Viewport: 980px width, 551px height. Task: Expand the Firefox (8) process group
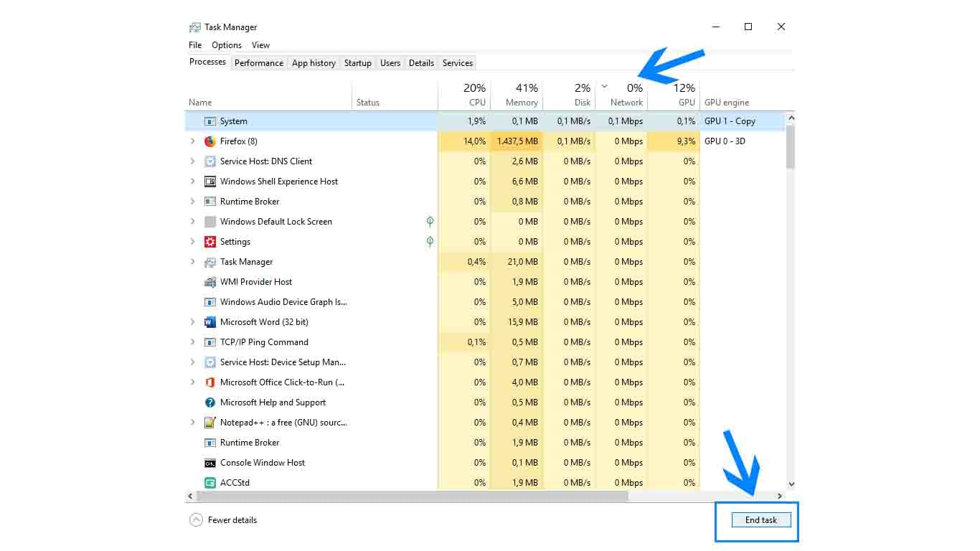click(192, 141)
